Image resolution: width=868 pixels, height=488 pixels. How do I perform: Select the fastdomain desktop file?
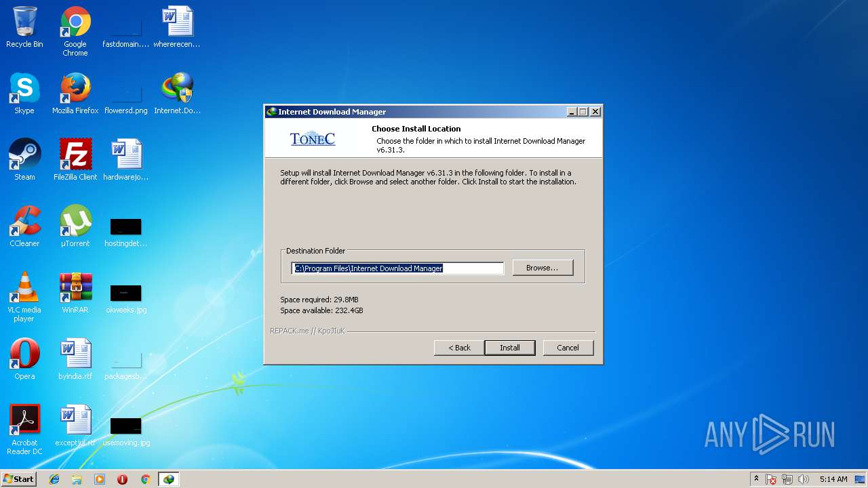pyautogui.click(x=126, y=27)
